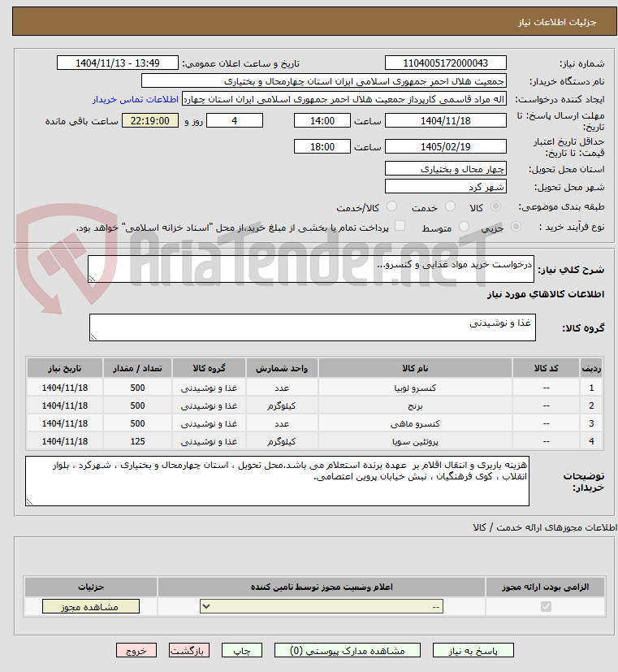Screen dimensions: 618x672
Task: Click remaining time 22:19:00 field
Action: 150,121
